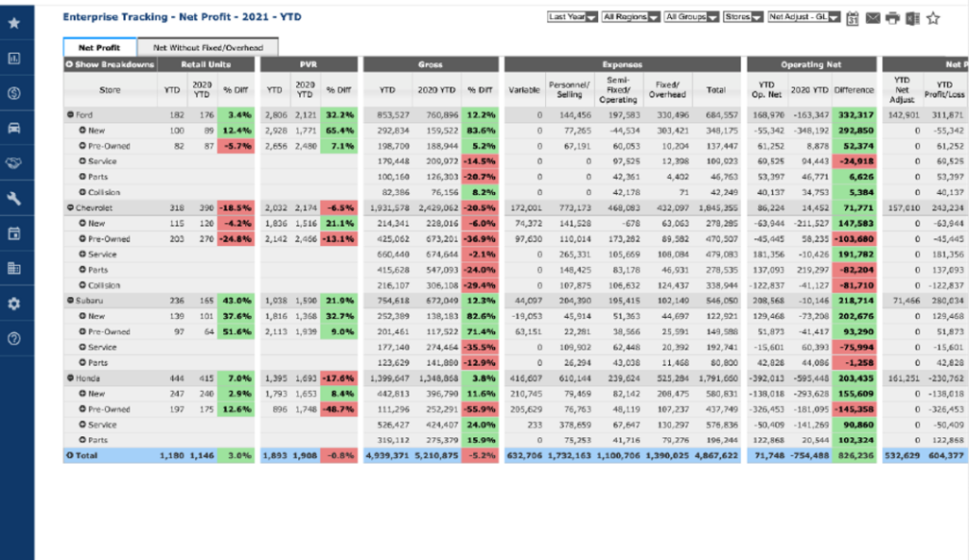Expand the Collision row under Ford
969x560 pixels.
pyautogui.click(x=82, y=192)
